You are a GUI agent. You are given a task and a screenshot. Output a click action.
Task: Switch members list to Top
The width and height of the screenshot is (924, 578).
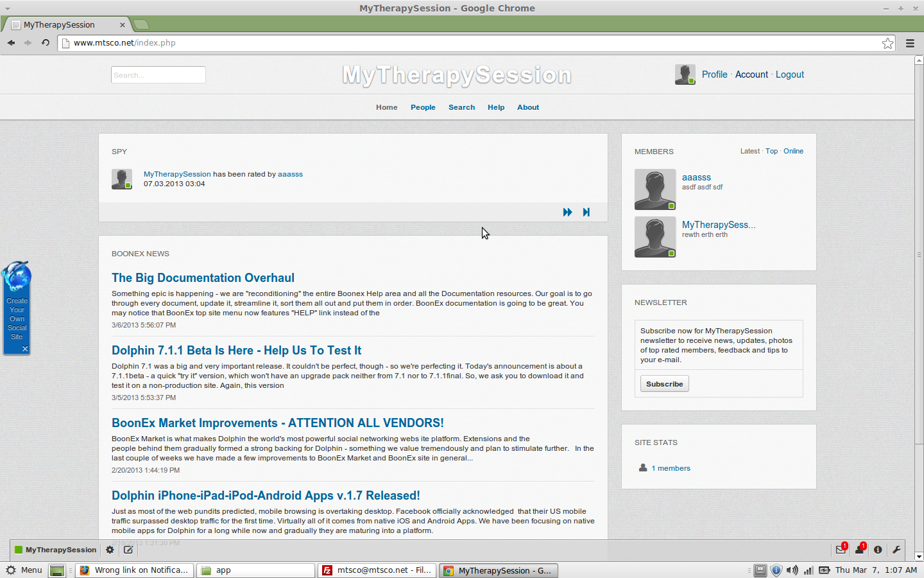coord(771,152)
